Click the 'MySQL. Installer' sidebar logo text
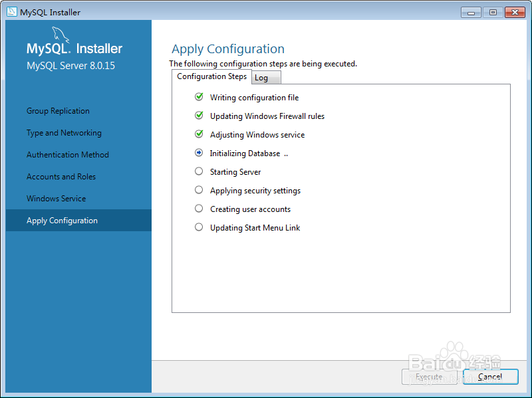The image size is (532, 398). click(74, 49)
